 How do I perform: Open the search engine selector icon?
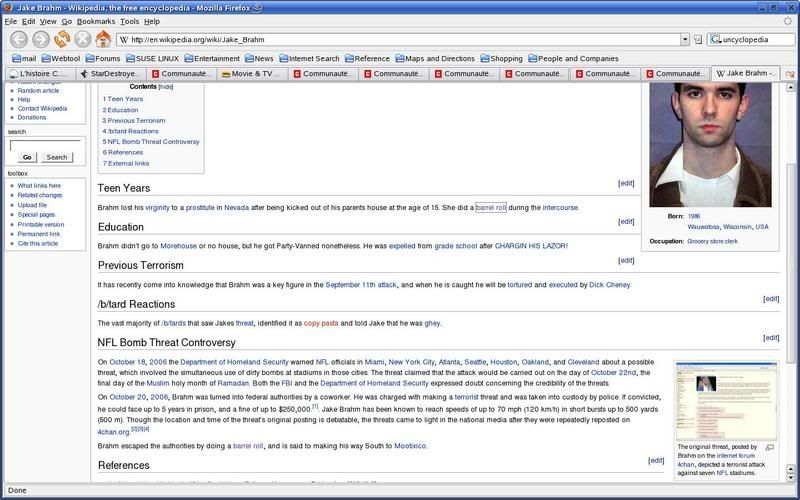715,39
